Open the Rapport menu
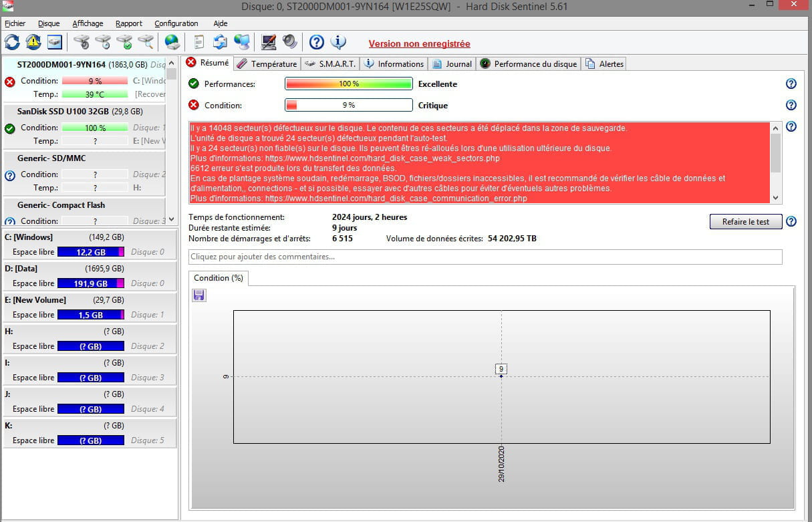This screenshot has width=812, height=522. pyautogui.click(x=128, y=23)
